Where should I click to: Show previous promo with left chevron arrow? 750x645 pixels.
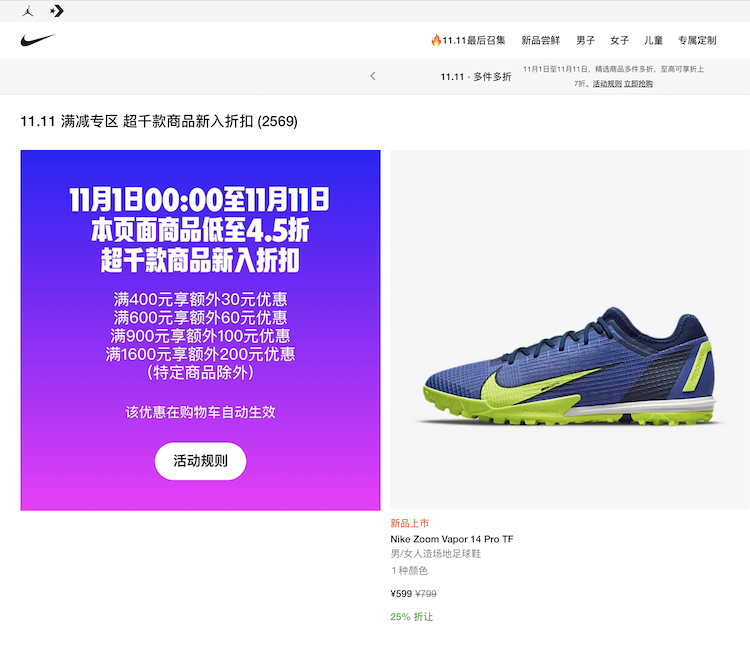click(373, 76)
